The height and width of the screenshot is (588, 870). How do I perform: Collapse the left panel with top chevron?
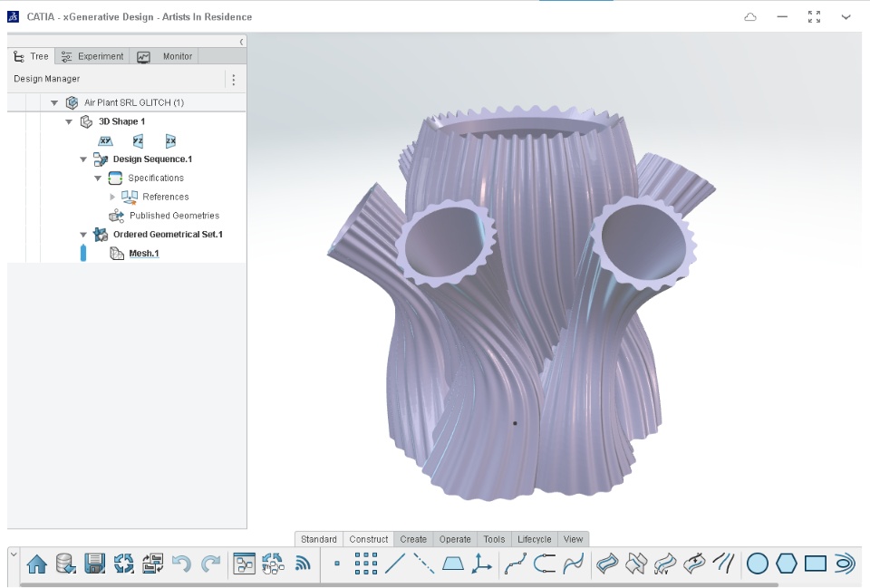click(241, 42)
